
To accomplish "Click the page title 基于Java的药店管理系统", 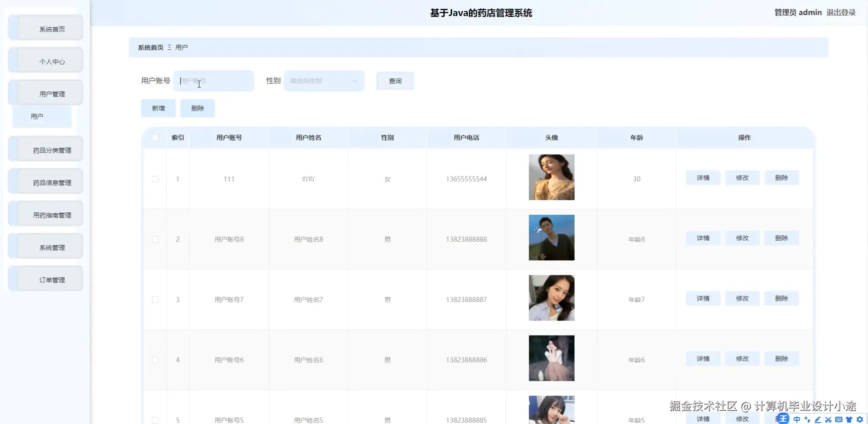I will pos(481,13).
